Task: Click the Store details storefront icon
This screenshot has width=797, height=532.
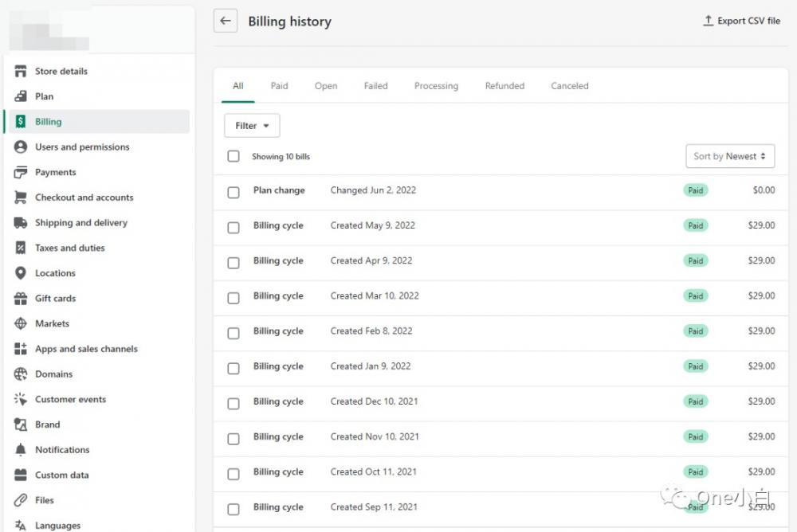Action: tap(21, 71)
